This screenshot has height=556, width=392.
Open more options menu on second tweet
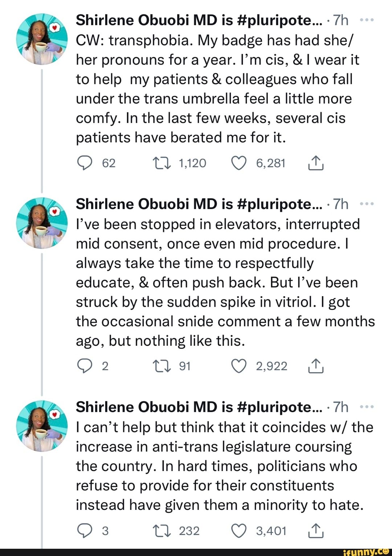[x=367, y=204]
